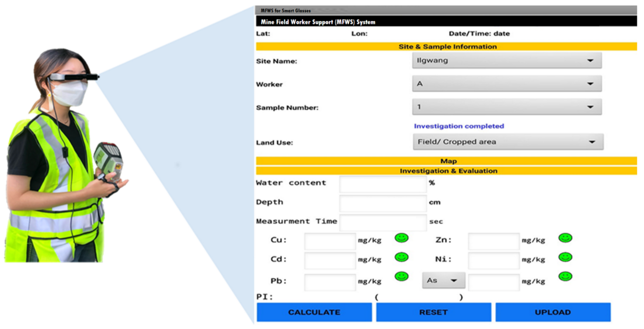
Task: Click the Water content input field
Action: click(383, 184)
